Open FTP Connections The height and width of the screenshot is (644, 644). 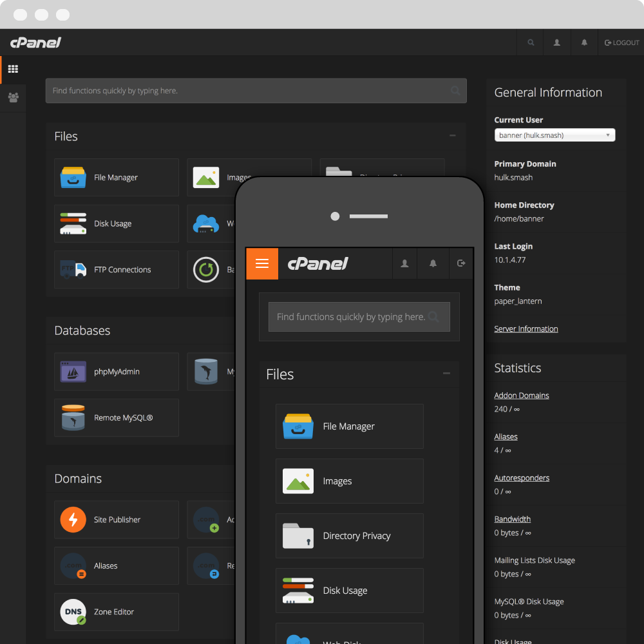pyautogui.click(x=116, y=269)
